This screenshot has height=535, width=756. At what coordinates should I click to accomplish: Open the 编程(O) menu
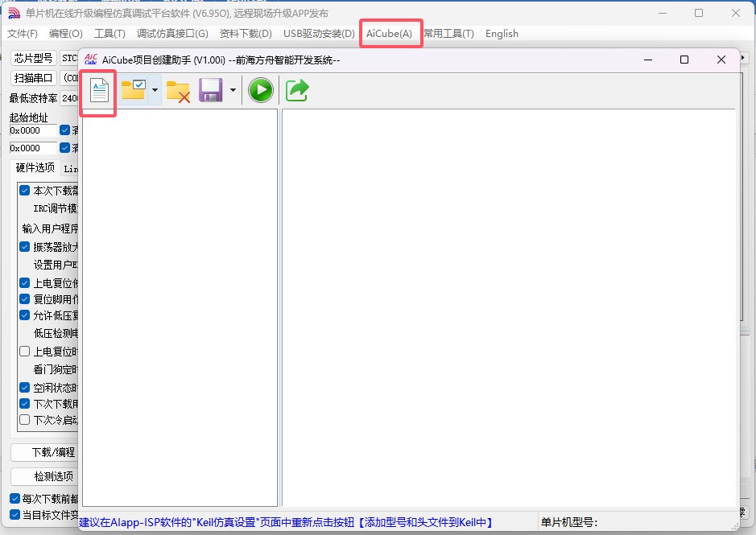click(x=65, y=34)
